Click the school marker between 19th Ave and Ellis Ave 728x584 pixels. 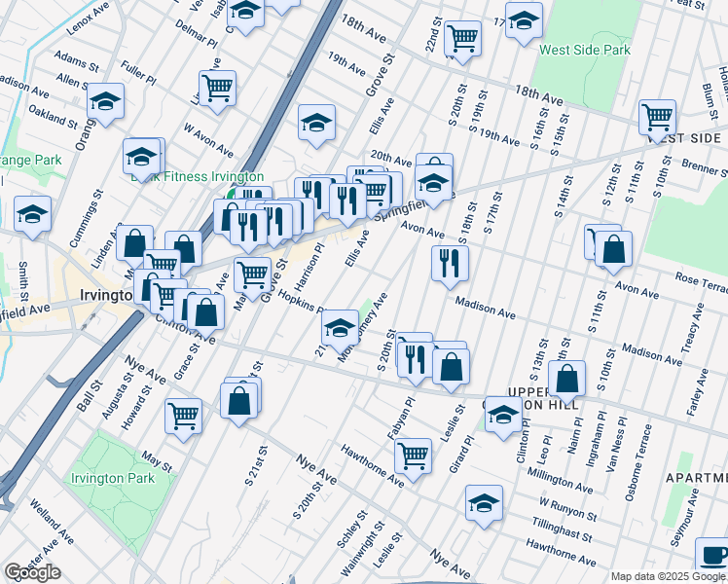tap(316, 124)
